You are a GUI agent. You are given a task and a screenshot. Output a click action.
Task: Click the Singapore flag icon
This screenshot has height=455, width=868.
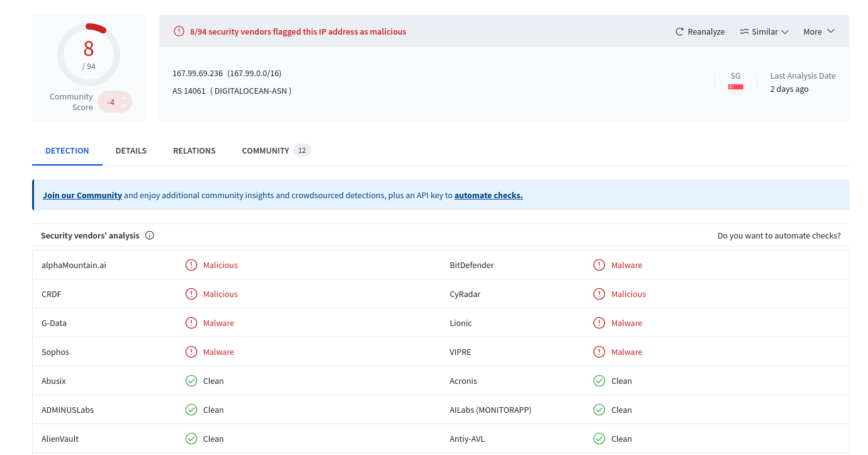pyautogui.click(x=735, y=86)
